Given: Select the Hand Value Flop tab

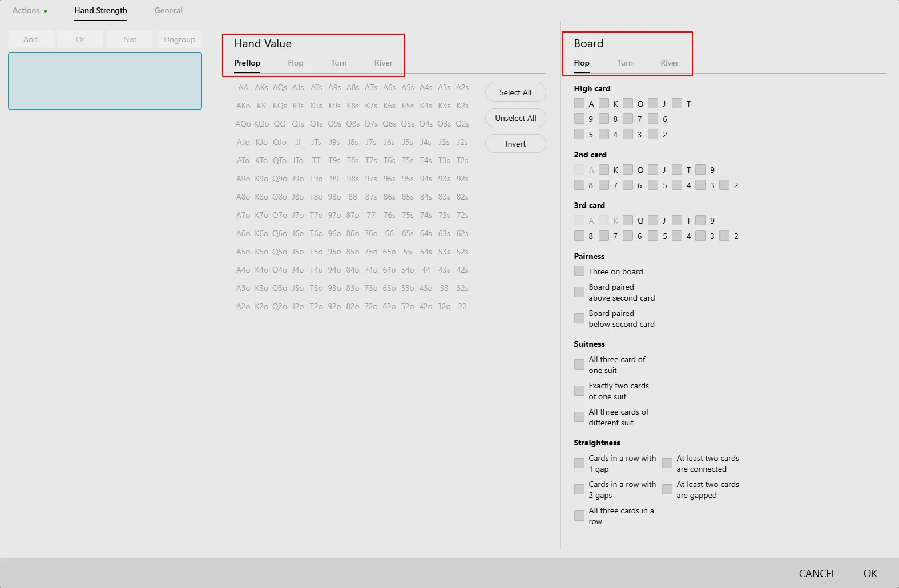Looking at the screenshot, I should pyautogui.click(x=295, y=63).
